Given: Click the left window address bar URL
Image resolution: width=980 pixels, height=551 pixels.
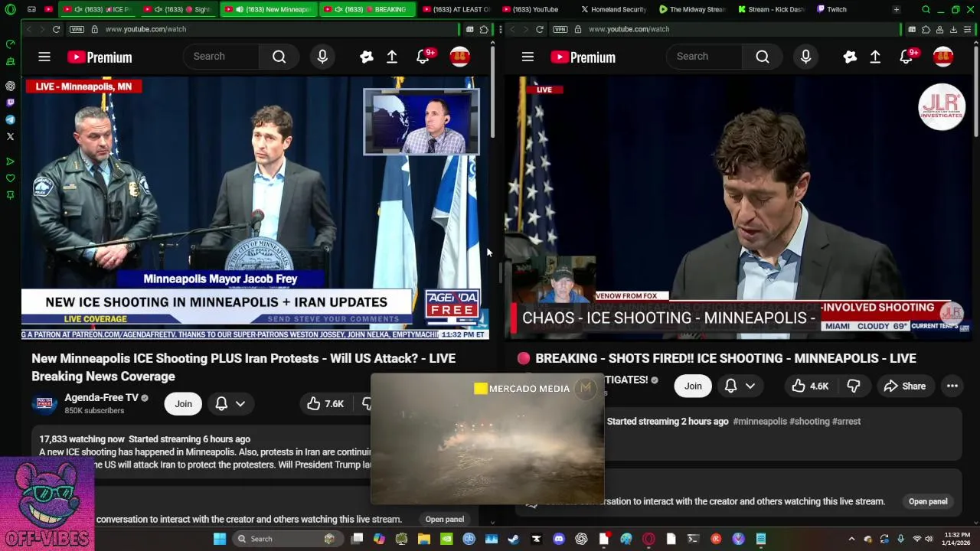Looking at the screenshot, I should (145, 29).
